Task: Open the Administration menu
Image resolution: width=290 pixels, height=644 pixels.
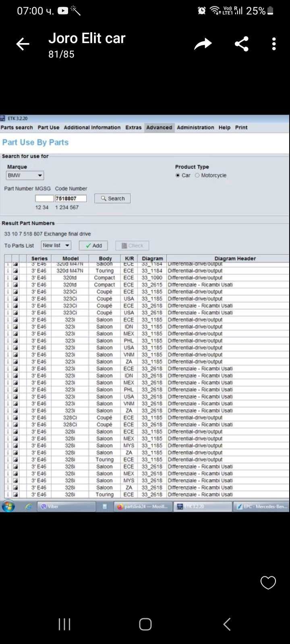Action: [x=195, y=128]
